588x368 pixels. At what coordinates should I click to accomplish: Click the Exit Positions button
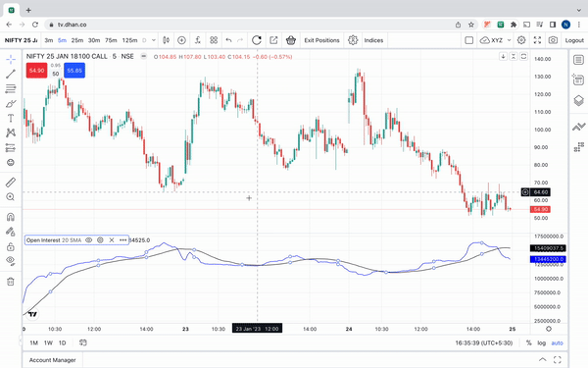click(321, 40)
